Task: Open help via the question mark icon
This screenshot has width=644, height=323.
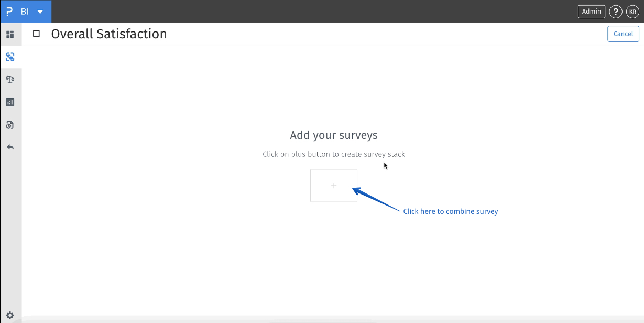Action: (616, 11)
